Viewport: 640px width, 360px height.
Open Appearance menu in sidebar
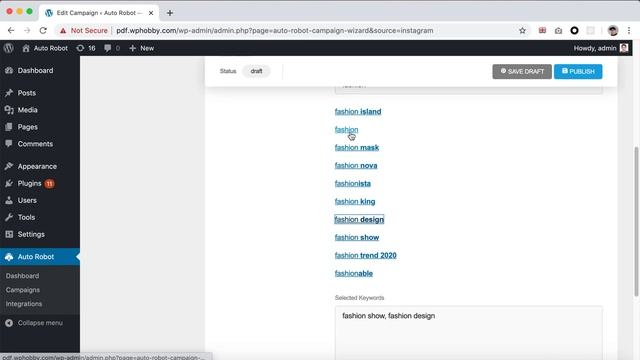pos(37,167)
